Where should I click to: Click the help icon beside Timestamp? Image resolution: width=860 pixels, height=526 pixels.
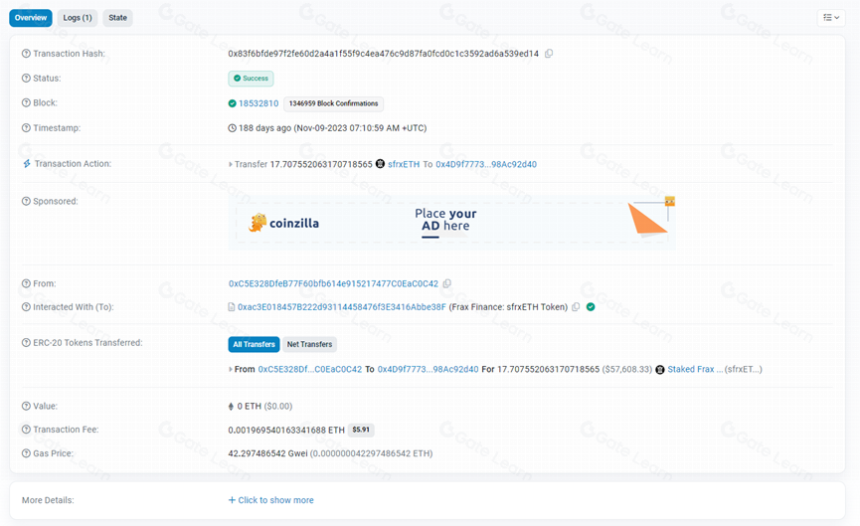(26, 128)
